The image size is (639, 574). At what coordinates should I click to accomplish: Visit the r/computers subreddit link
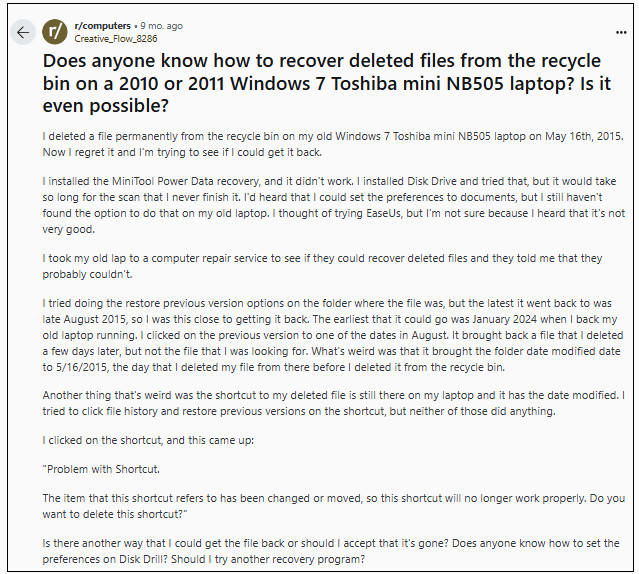point(102,26)
